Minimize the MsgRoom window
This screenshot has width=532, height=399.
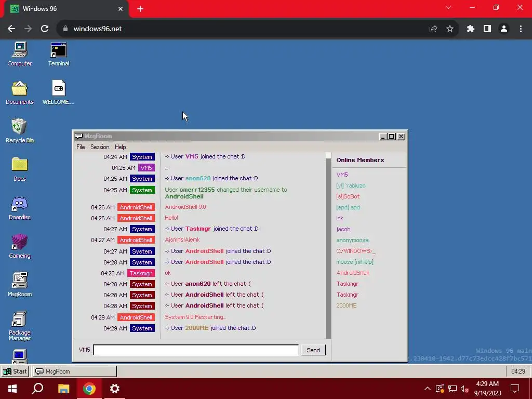tap(383, 137)
